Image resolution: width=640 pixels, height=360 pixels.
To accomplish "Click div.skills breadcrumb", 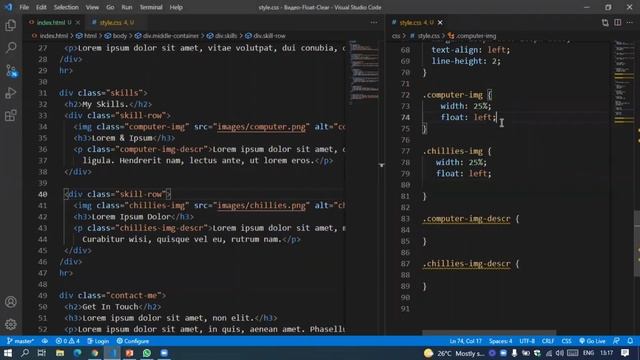I will 225,36.
